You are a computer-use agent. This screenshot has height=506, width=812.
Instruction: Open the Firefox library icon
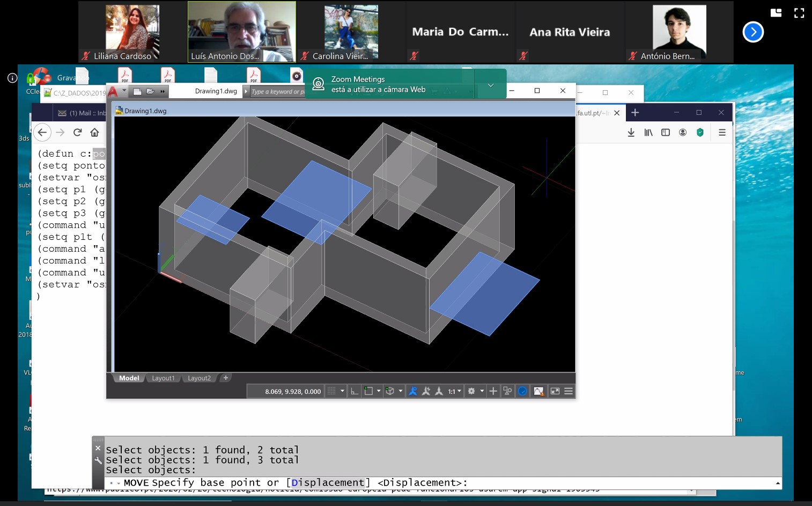coord(648,133)
